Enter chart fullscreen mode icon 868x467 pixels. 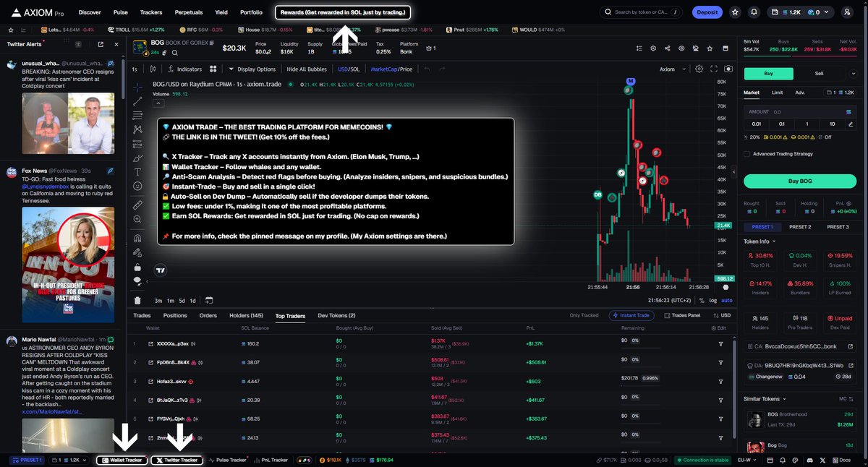[714, 69]
